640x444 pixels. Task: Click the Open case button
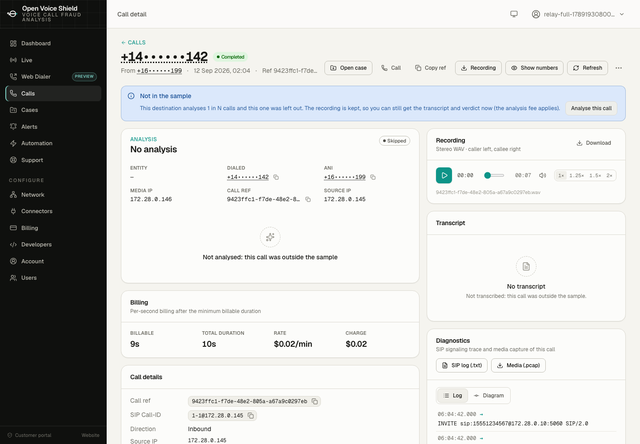coord(349,68)
